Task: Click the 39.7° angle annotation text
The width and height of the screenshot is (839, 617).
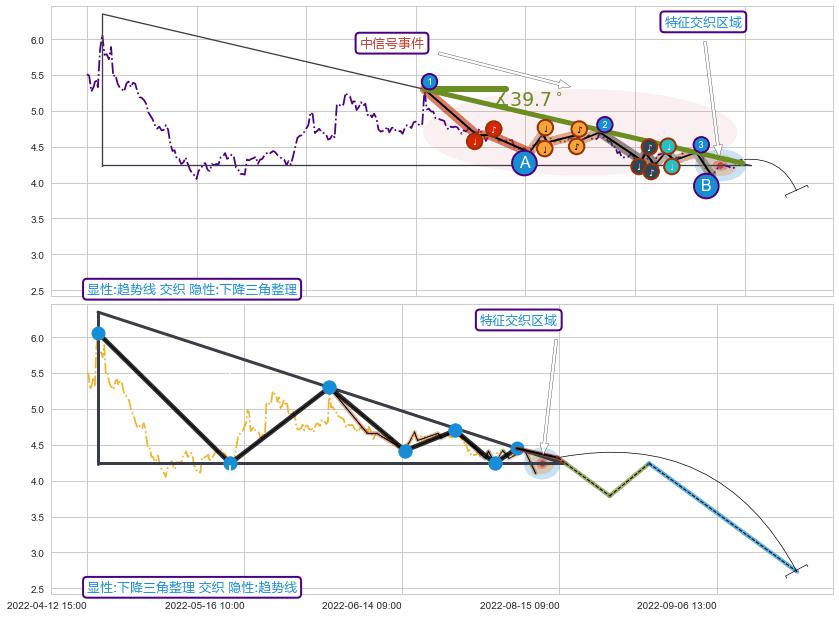Action: (530, 100)
